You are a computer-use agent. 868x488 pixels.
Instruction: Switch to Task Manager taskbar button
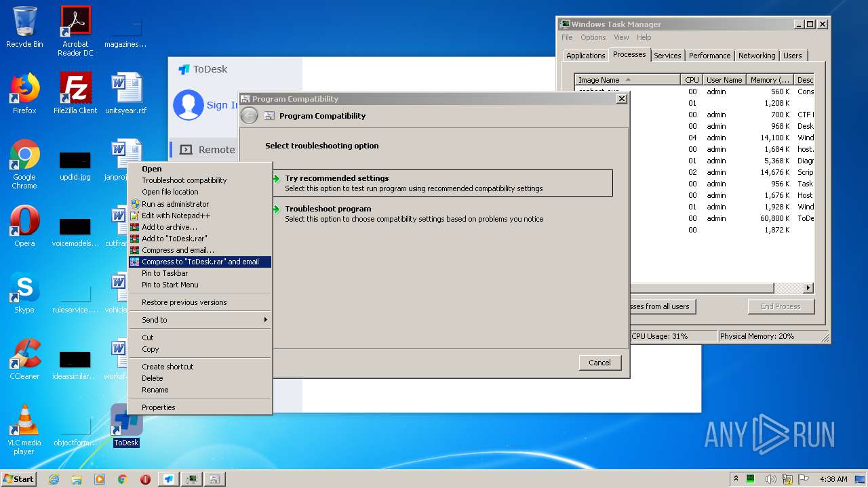coord(192,479)
